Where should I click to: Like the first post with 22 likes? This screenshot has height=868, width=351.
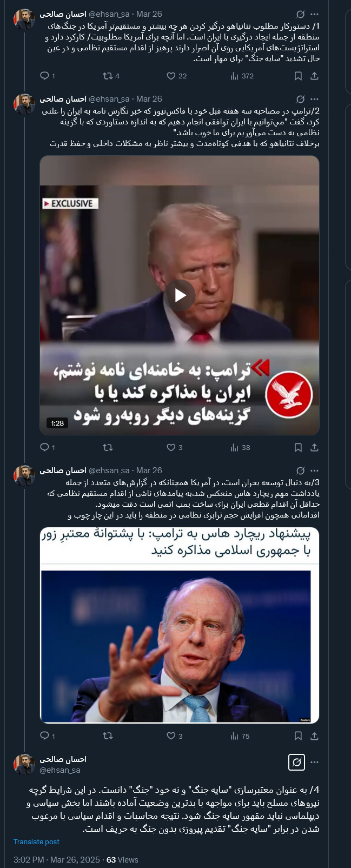(x=176, y=76)
